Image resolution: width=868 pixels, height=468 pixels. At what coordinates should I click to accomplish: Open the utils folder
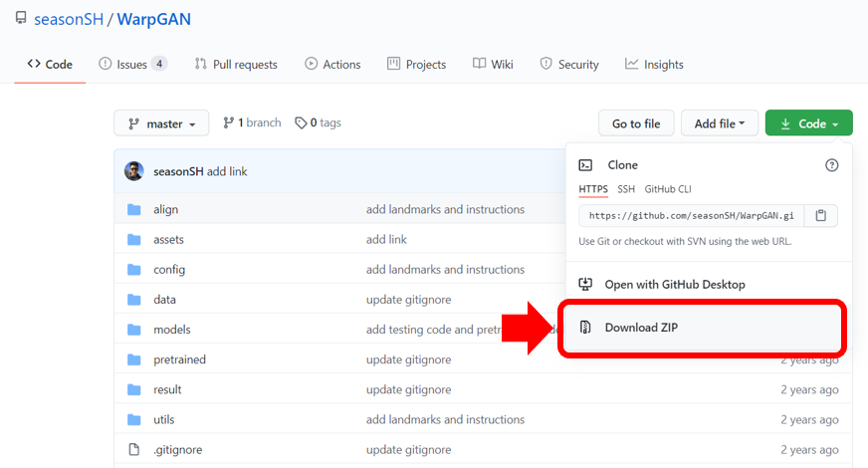point(164,420)
